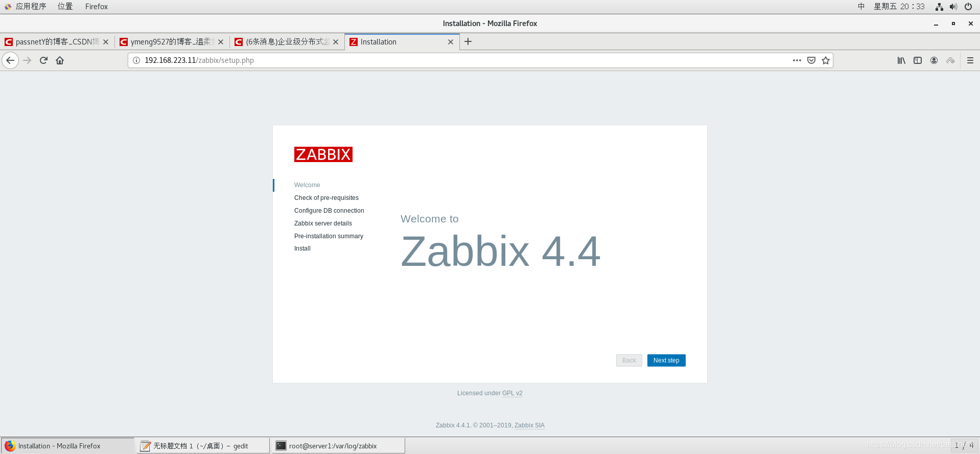Select the Install step

pos(302,248)
